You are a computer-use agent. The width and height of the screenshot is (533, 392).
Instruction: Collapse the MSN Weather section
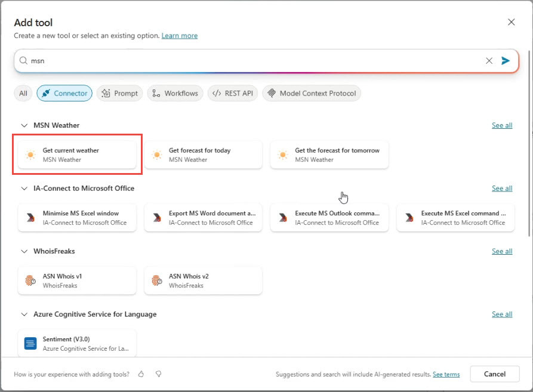click(x=24, y=125)
